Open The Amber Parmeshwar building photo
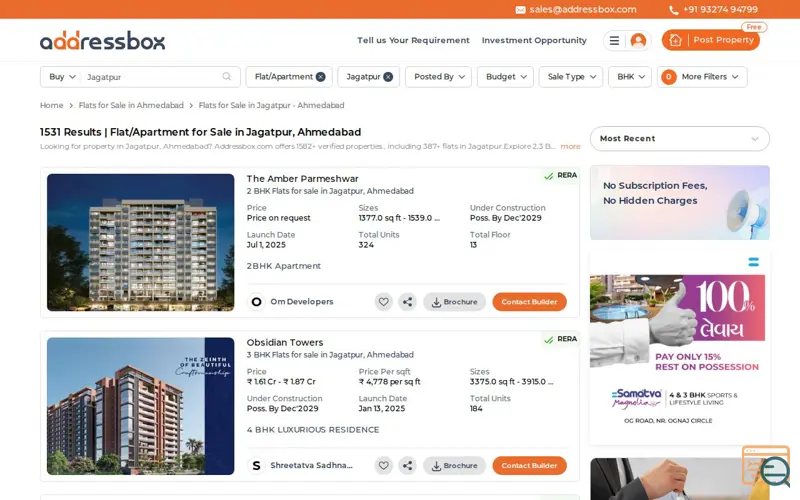This screenshot has width=800, height=500. coord(140,242)
